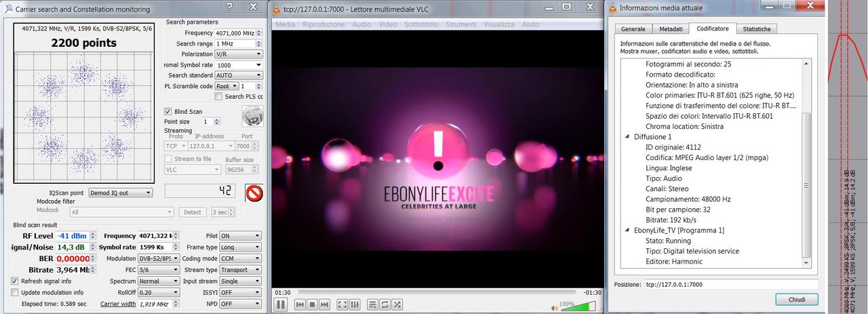Select Codifica: MPEG Audio layer 1/2 row

point(707,157)
